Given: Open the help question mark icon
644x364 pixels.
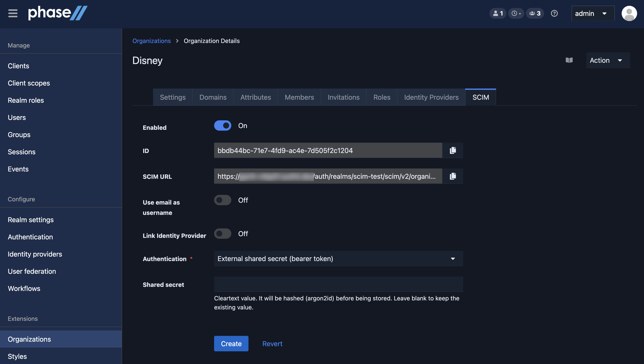Looking at the screenshot, I should coord(554,13).
